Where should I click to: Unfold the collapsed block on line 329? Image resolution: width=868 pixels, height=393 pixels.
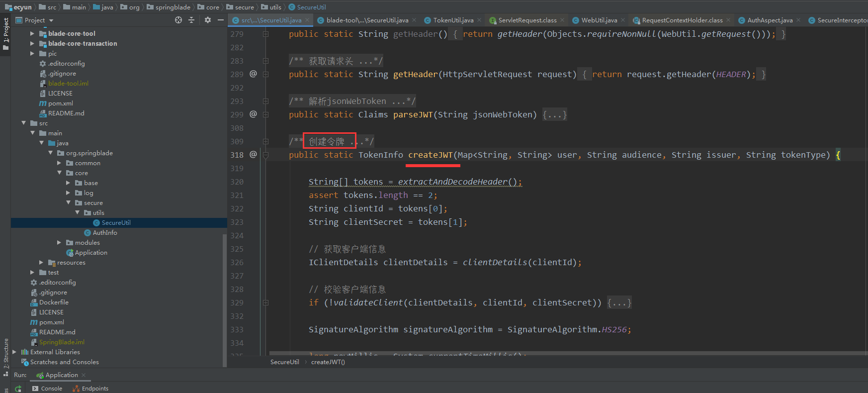click(x=265, y=302)
